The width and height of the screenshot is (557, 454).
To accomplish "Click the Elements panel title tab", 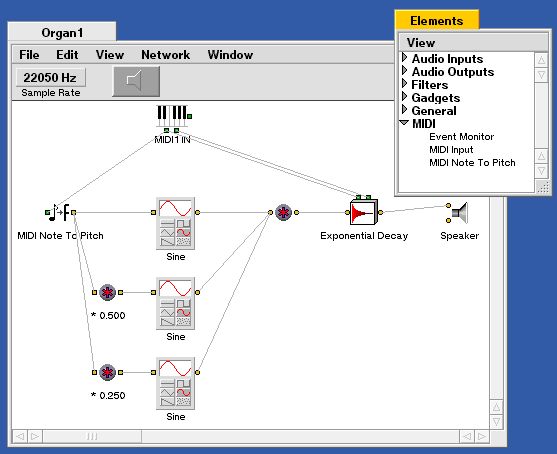I will (437, 21).
